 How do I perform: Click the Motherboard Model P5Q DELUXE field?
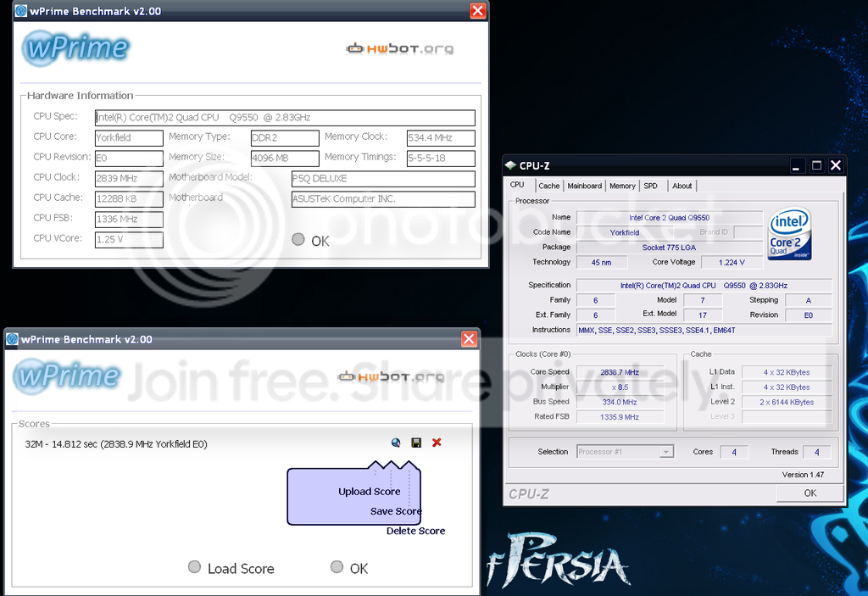[x=383, y=179]
